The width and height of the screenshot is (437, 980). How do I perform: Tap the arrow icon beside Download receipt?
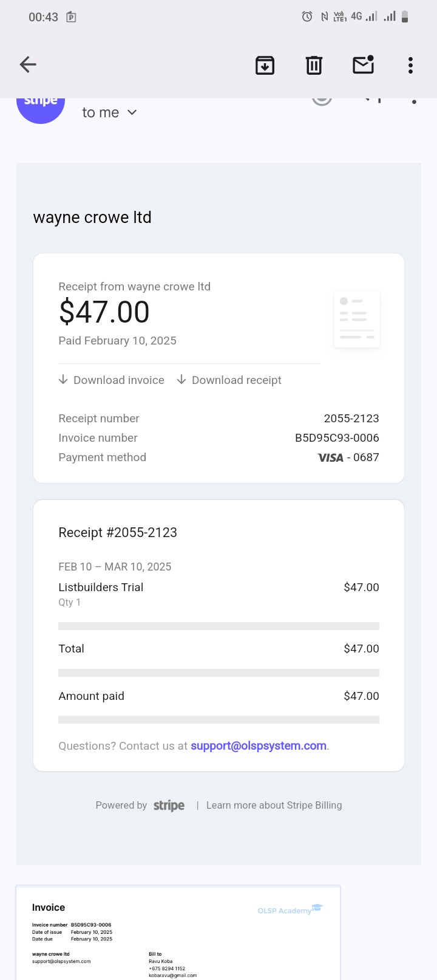pyautogui.click(x=181, y=380)
